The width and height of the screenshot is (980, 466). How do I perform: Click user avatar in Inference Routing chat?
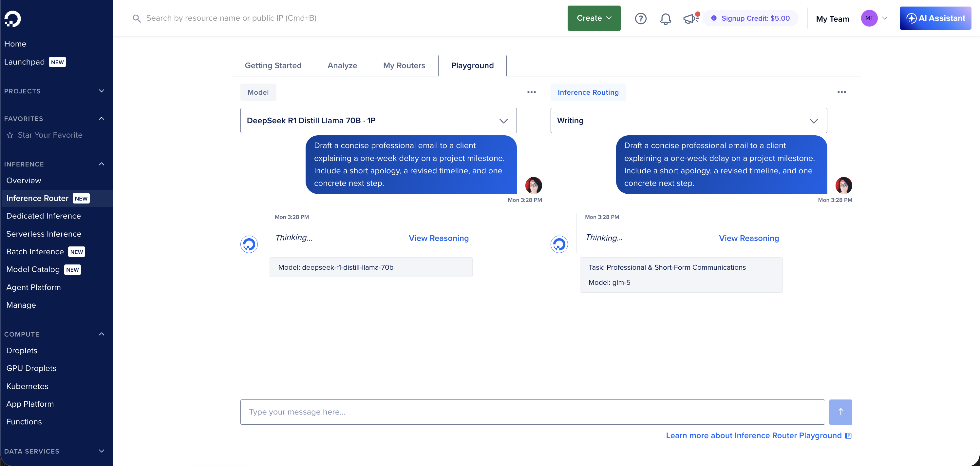pyautogui.click(x=843, y=185)
